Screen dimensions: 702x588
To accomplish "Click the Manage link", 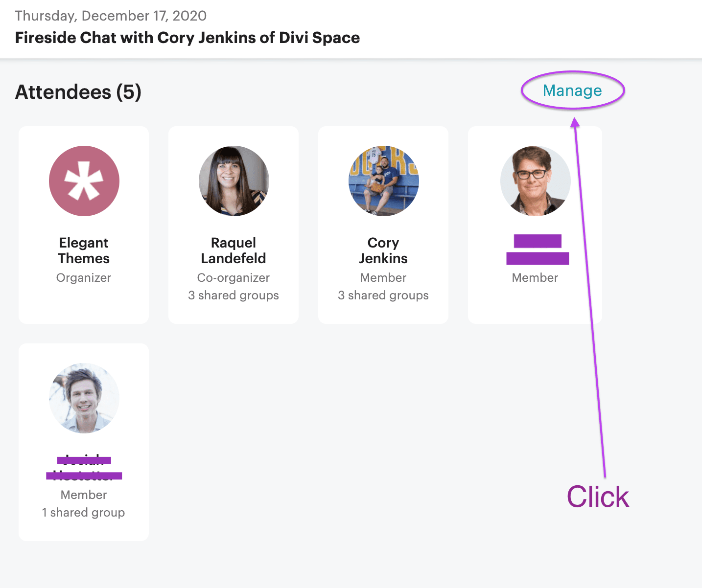I will [x=572, y=90].
